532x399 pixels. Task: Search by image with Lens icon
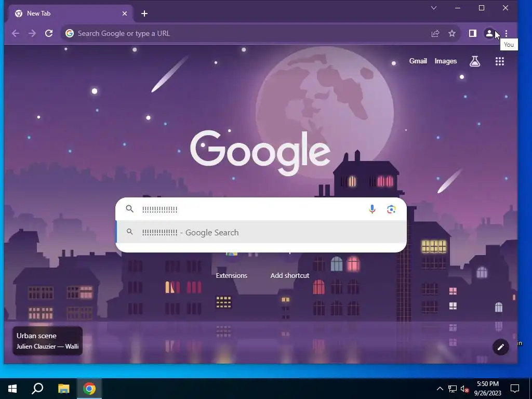coord(391,209)
